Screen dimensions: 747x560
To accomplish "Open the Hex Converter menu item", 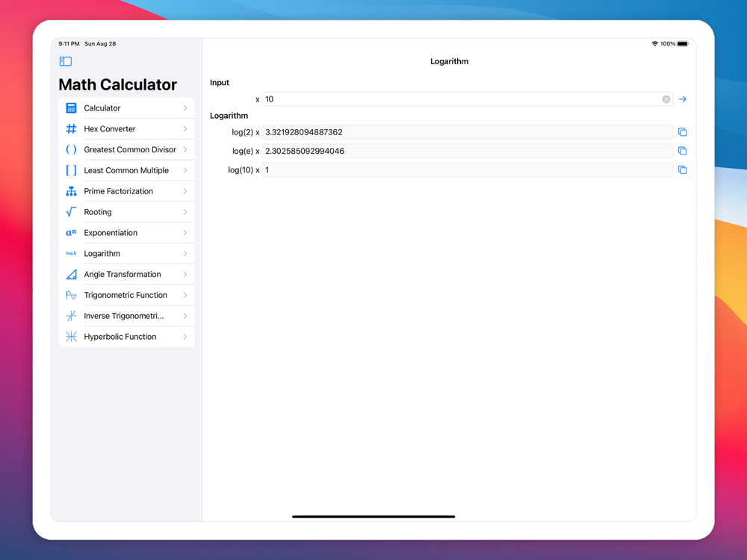I will point(127,128).
